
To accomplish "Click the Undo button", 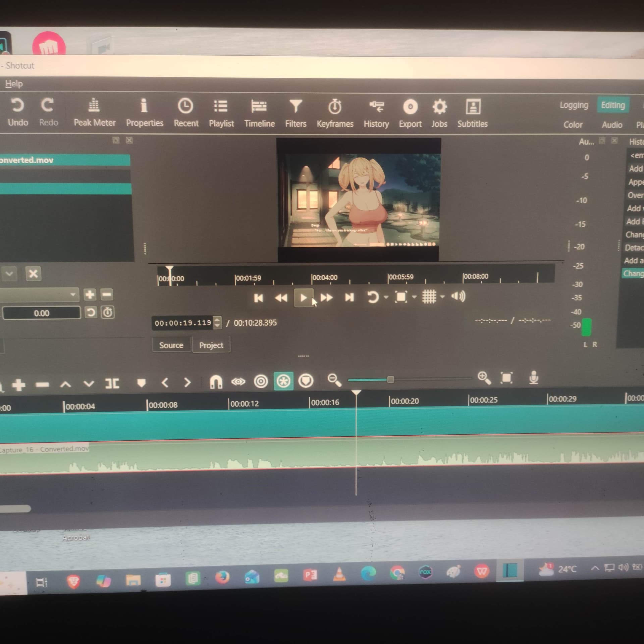I will 18,112.
